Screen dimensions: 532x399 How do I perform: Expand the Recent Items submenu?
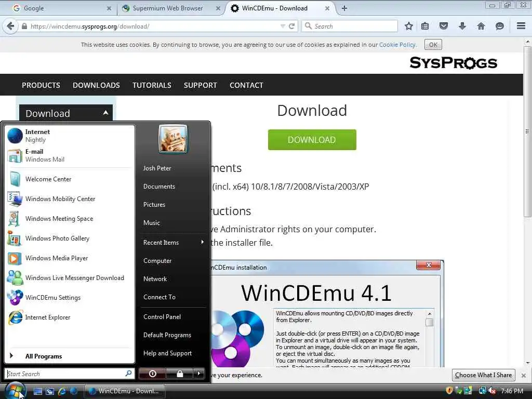click(173, 243)
